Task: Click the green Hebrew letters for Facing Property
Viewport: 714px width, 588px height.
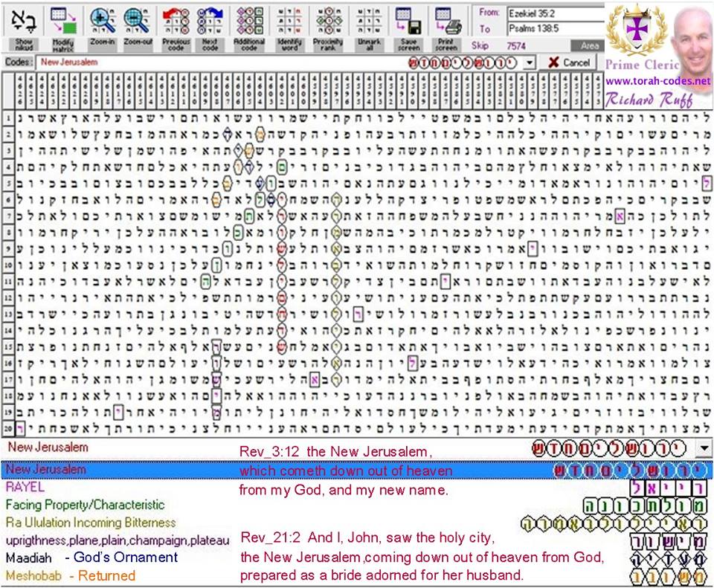Action: (x=646, y=506)
